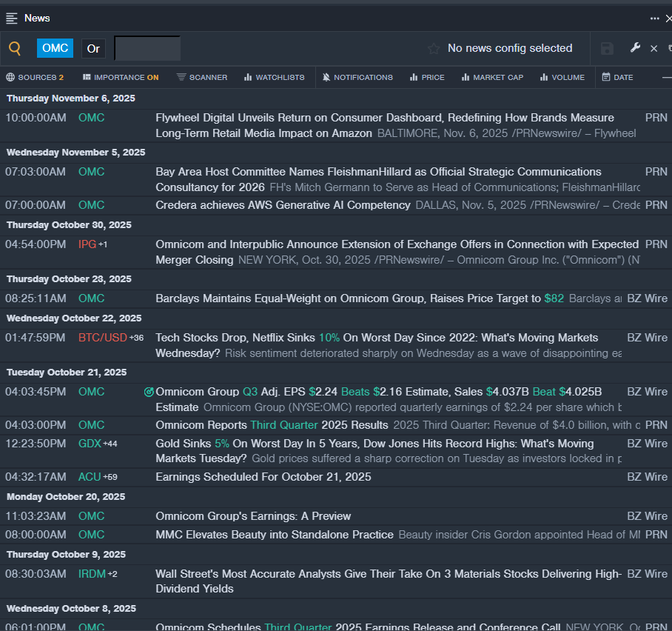Open the Scanner filter menu
Screen dimensions: 672x631
202,77
